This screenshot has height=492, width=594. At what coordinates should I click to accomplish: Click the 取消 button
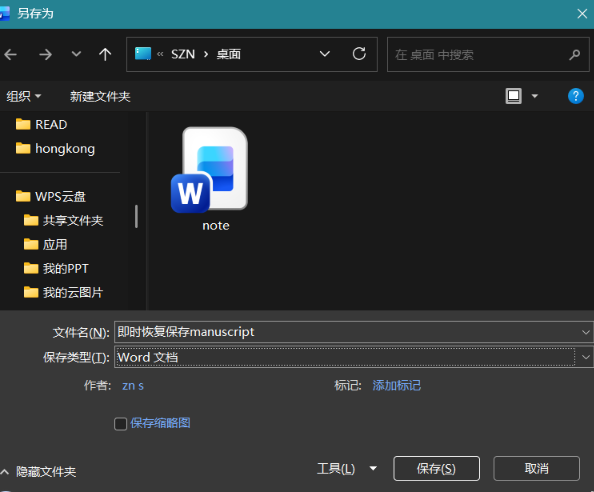click(536, 469)
